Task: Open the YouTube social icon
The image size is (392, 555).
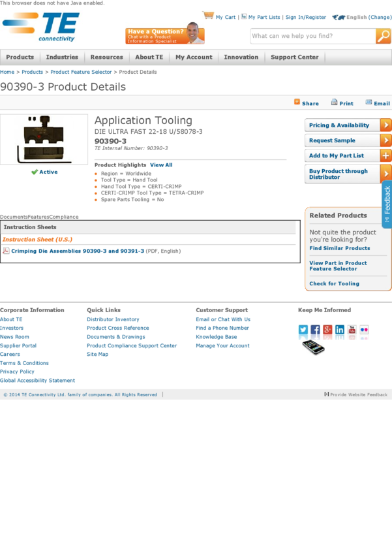Action: 352,330
